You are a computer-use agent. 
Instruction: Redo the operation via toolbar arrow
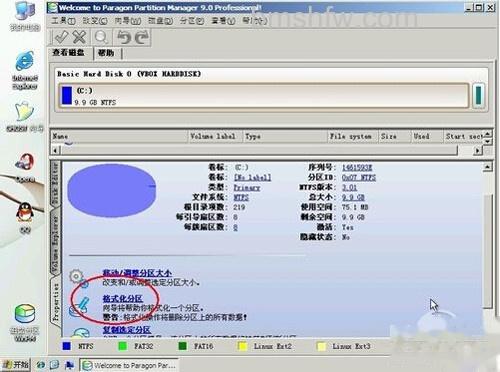point(142,37)
